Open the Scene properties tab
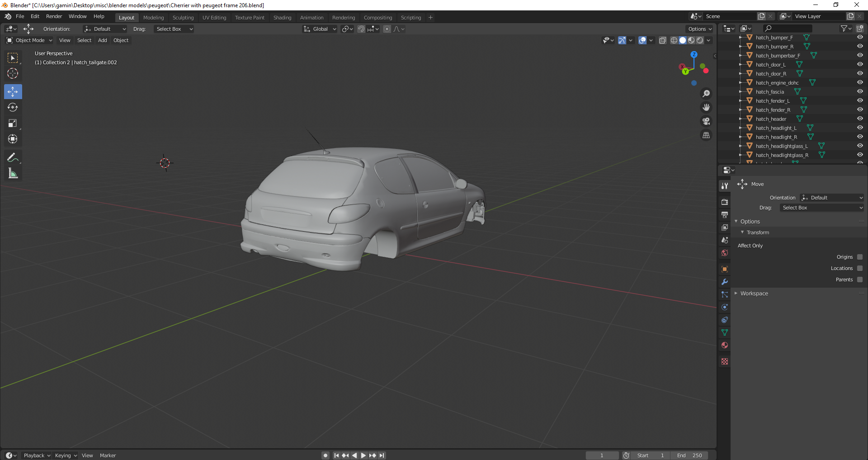 (725, 240)
